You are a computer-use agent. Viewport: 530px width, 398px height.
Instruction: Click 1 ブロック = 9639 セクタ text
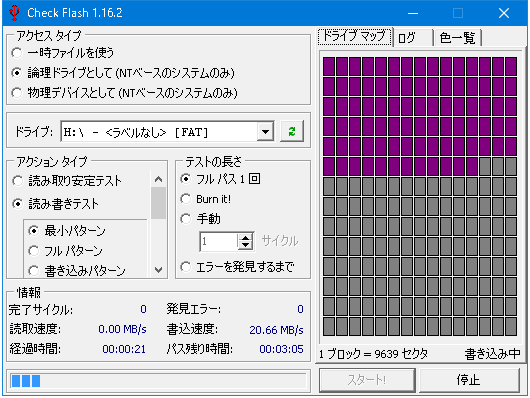pyautogui.click(x=373, y=354)
